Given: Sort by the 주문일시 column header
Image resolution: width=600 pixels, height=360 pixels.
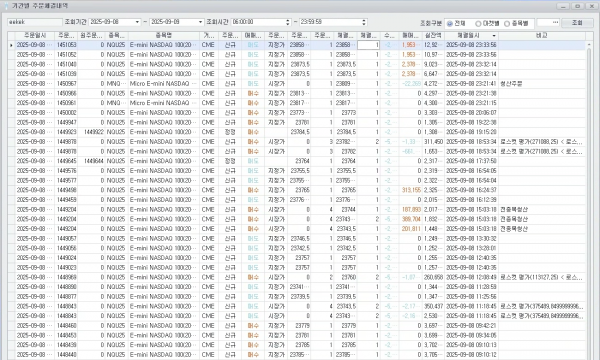Looking at the screenshot, I should click(35, 36).
